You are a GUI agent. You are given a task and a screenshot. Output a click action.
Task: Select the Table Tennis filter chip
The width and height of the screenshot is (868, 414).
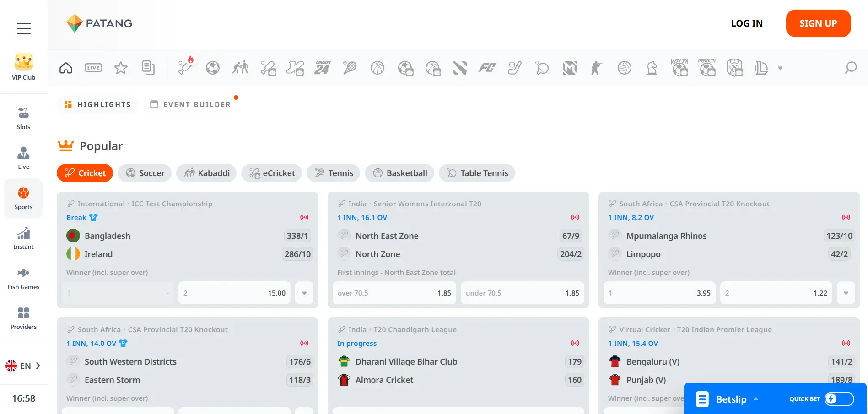[477, 173]
